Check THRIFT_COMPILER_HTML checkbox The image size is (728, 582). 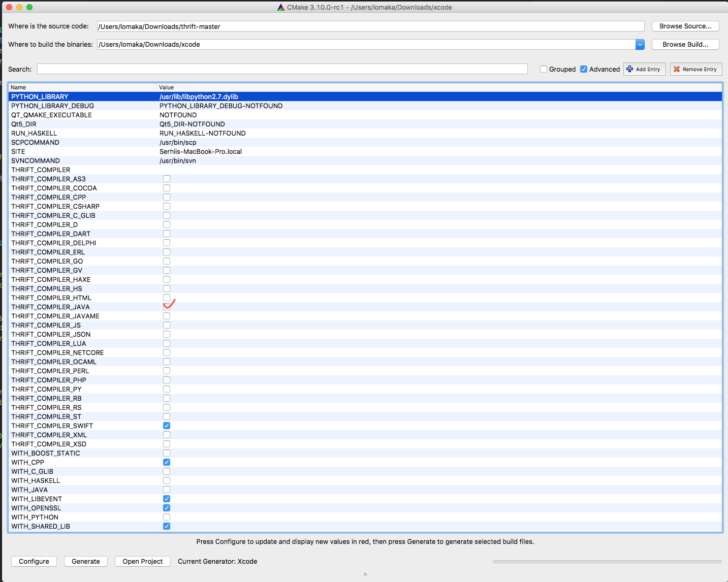click(167, 298)
